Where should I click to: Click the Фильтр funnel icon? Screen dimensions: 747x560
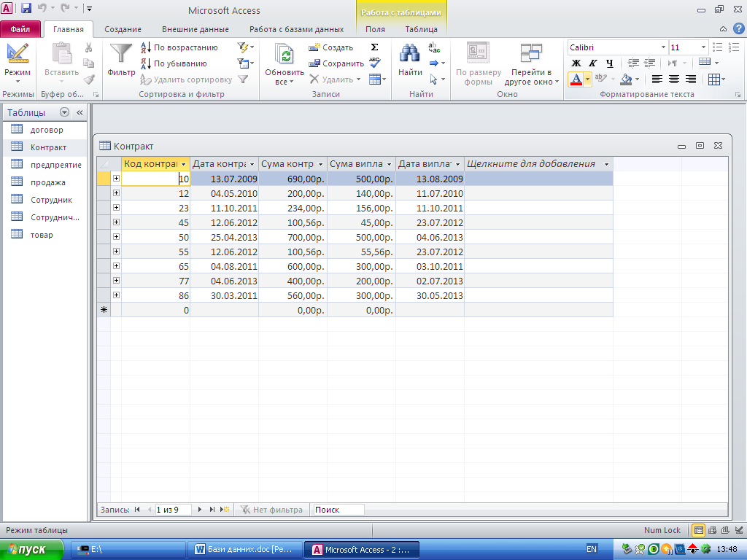pyautogui.click(x=121, y=54)
